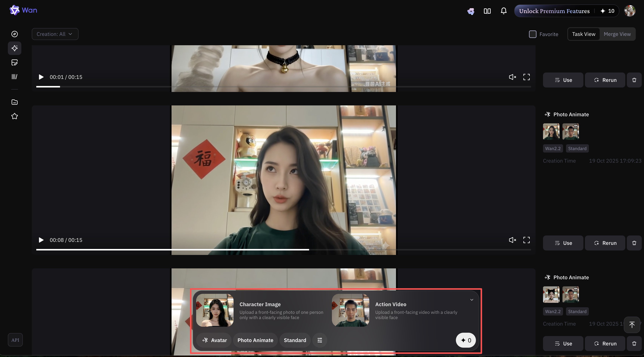The height and width of the screenshot is (357, 644).
Task: Unmute the middle video's audio
Action: click(x=512, y=240)
